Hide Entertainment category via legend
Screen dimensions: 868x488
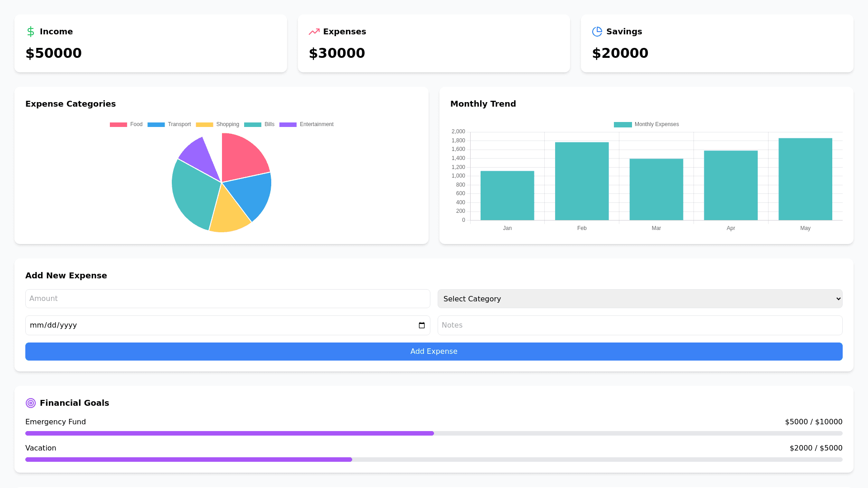pyautogui.click(x=307, y=124)
